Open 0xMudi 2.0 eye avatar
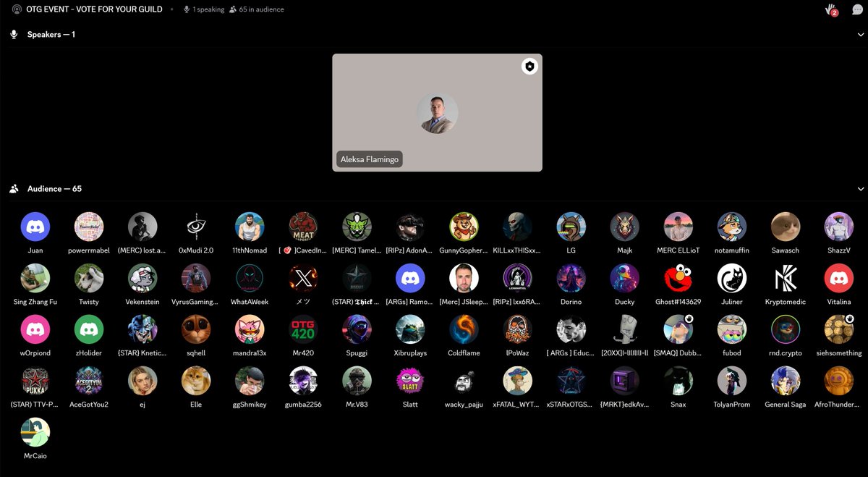This screenshot has width=868, height=477. (196, 227)
